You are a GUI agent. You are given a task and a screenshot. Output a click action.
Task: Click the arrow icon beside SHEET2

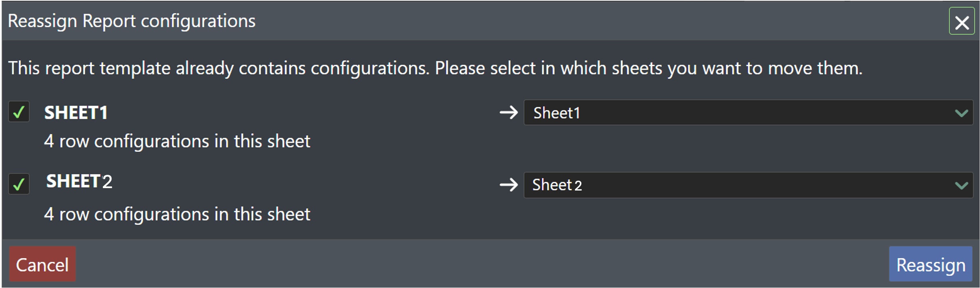pyautogui.click(x=508, y=185)
